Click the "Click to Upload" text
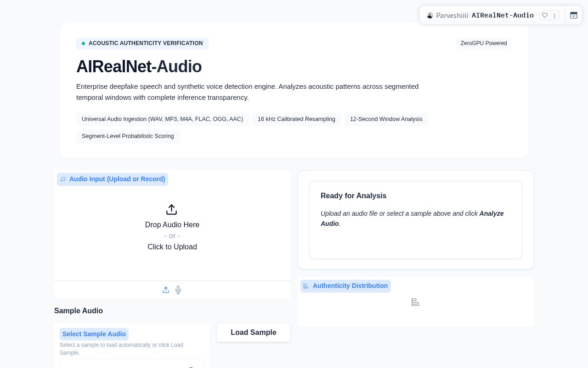This screenshot has width=588, height=368. 172,247
